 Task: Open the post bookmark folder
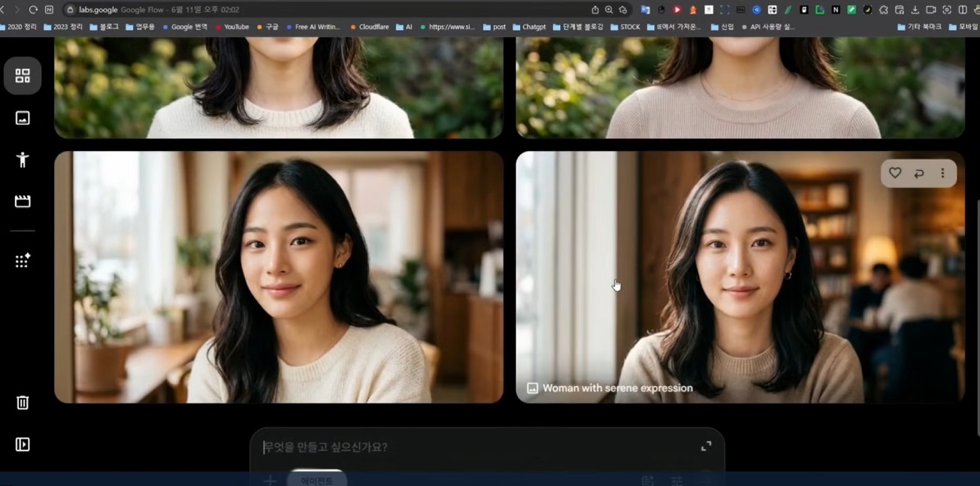pos(495,27)
